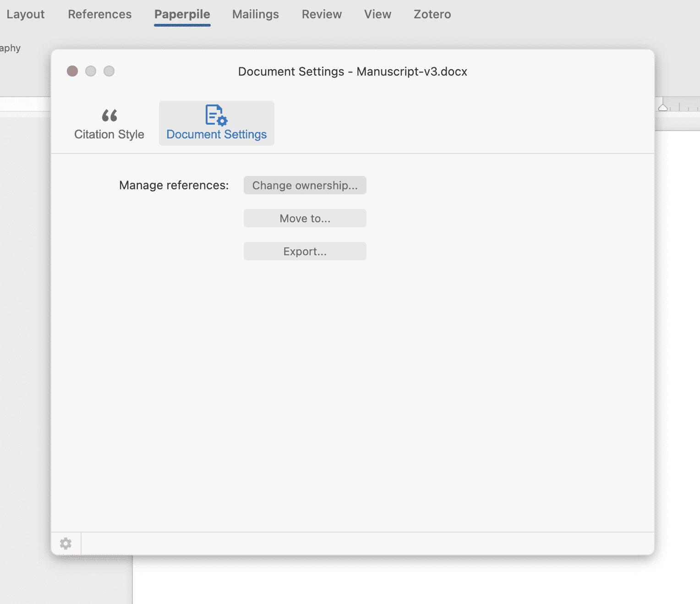Screen dimensions: 700x604
Task: Open the gear menu at dialog bottom-left
Action: click(x=66, y=544)
